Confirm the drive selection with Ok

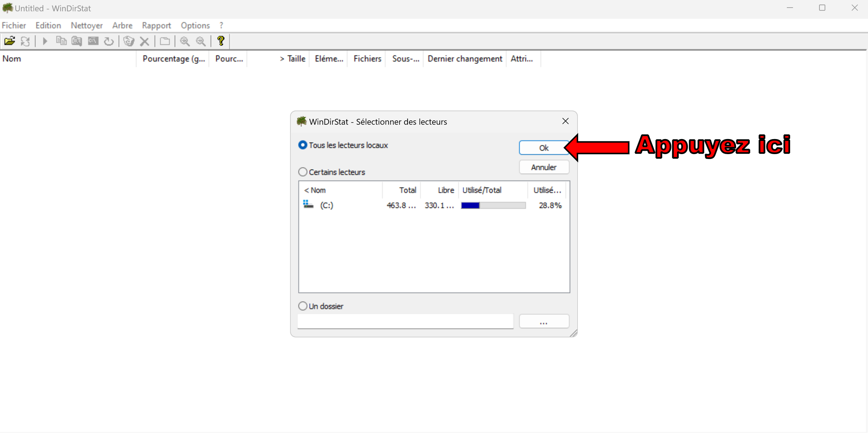click(544, 148)
